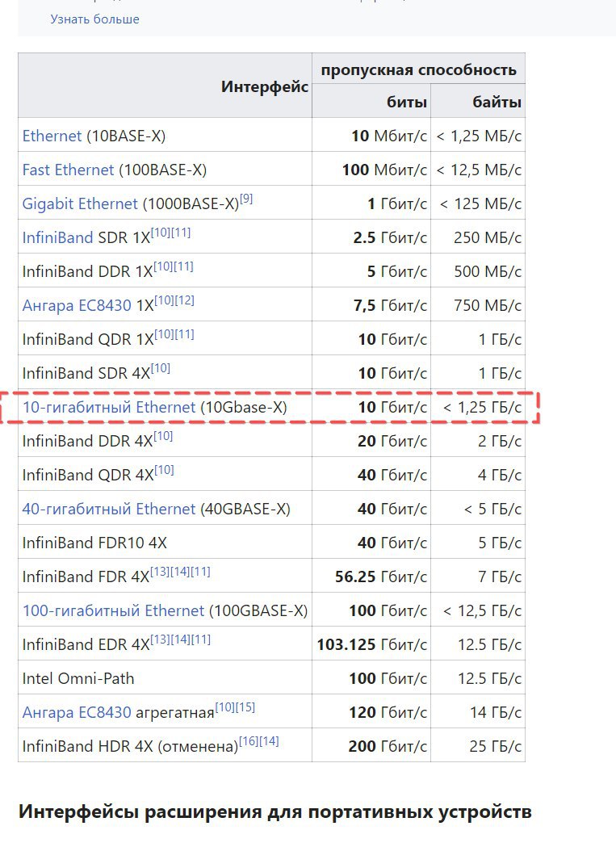
Task: Open footnote [10] in the InfiniBand QDR 4X row
Action: point(164,470)
